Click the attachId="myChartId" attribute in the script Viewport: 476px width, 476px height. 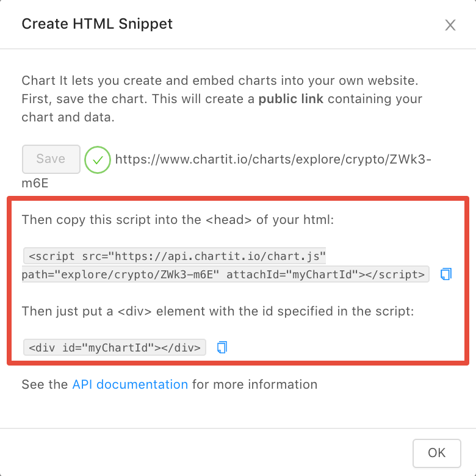pos(292,275)
